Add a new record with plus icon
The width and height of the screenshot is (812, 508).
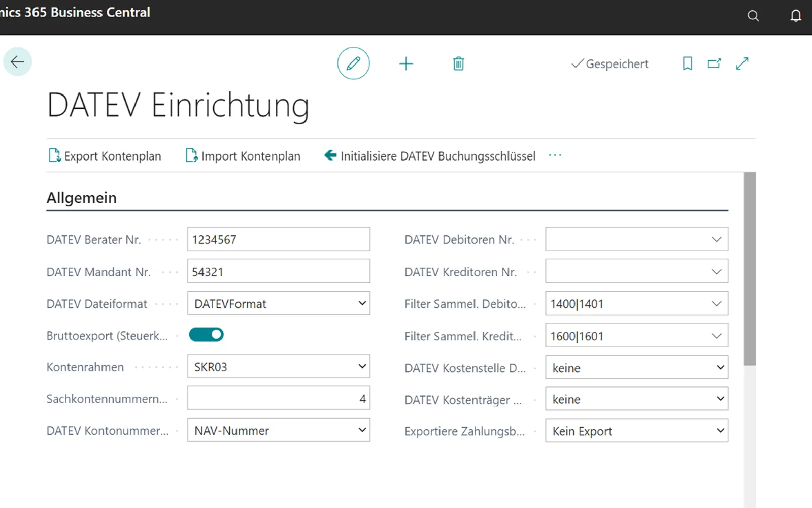click(406, 63)
